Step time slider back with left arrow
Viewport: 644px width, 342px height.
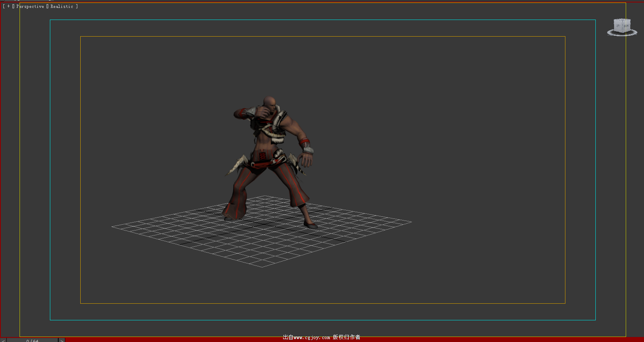(x=3, y=340)
